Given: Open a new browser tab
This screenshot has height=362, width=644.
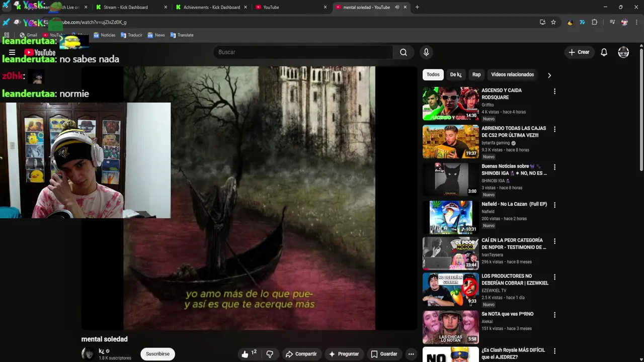Looking at the screenshot, I should coord(417,7).
